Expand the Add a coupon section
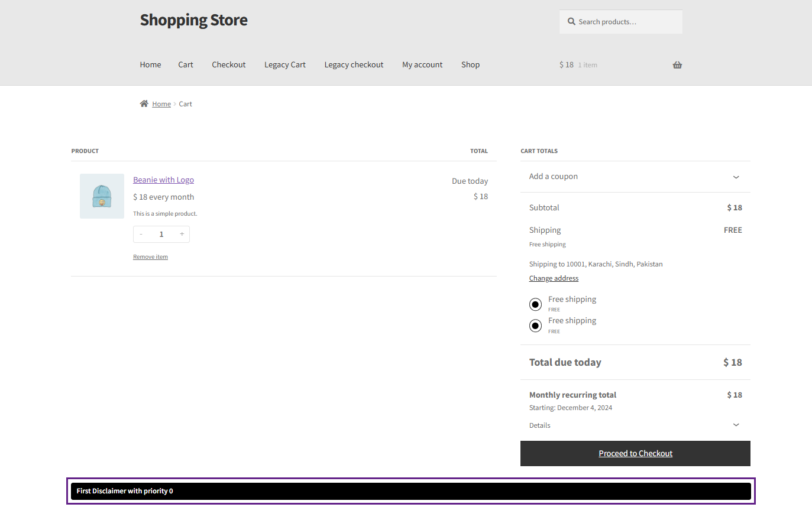Image resolution: width=812 pixels, height=517 pixels. 635,177
